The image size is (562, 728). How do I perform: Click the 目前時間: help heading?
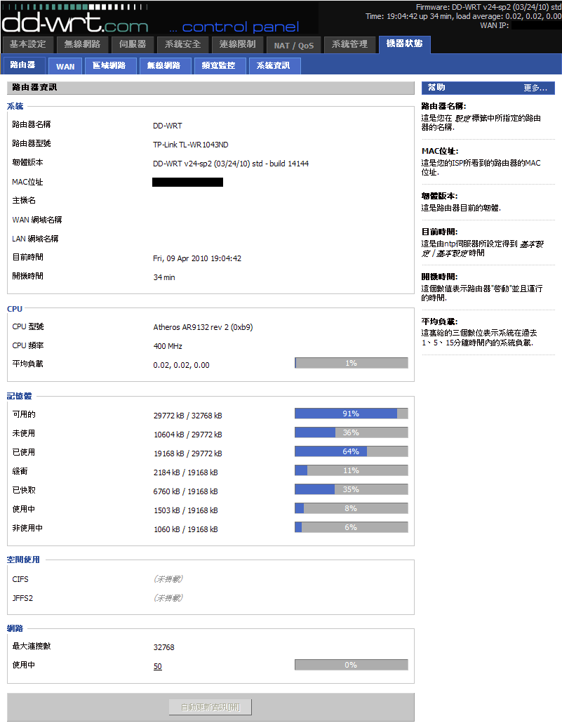click(x=439, y=232)
